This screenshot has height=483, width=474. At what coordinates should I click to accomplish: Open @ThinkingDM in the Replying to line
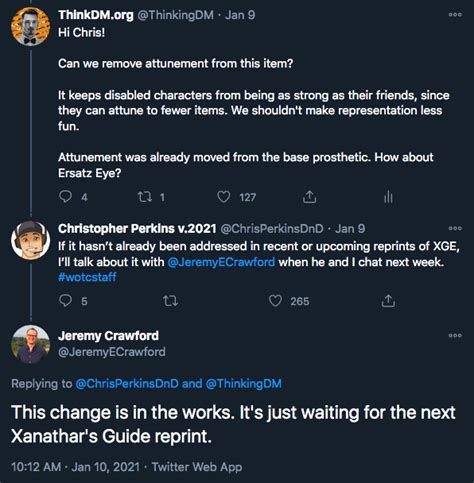[244, 384]
